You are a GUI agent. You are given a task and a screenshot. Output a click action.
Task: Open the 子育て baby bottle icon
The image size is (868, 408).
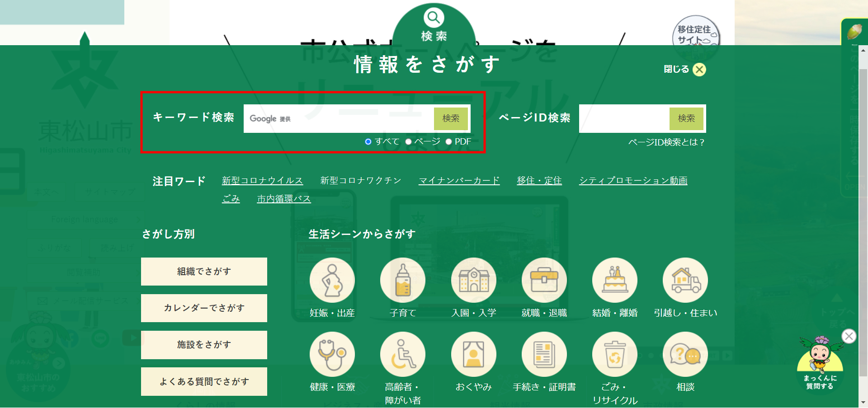403,281
